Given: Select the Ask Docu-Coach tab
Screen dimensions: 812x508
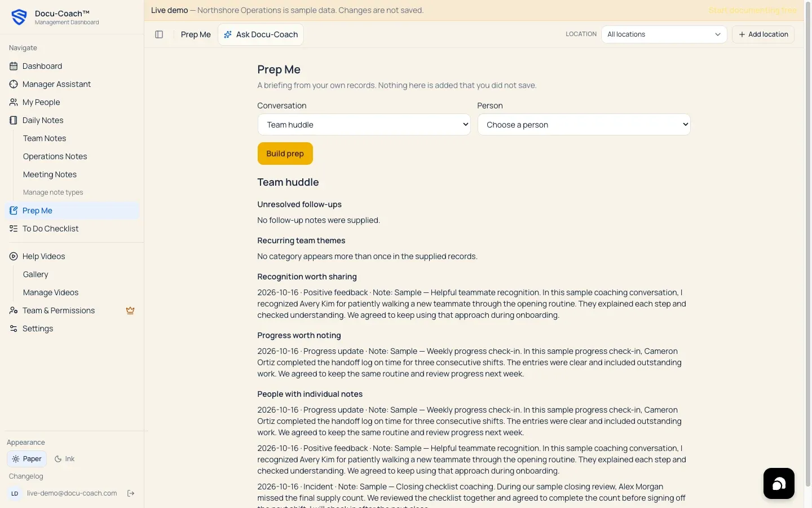Looking at the screenshot, I should (261, 34).
